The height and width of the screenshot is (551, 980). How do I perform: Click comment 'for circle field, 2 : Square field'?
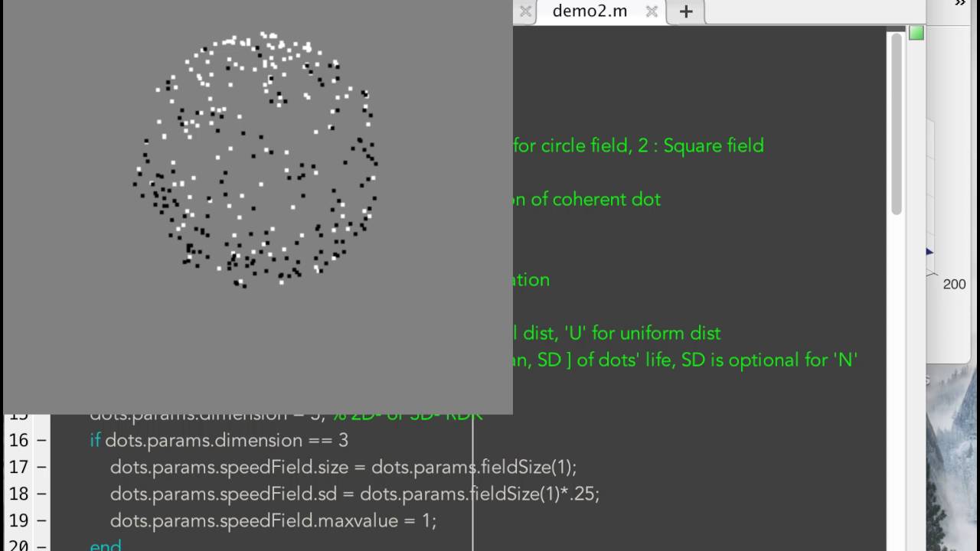coord(639,145)
